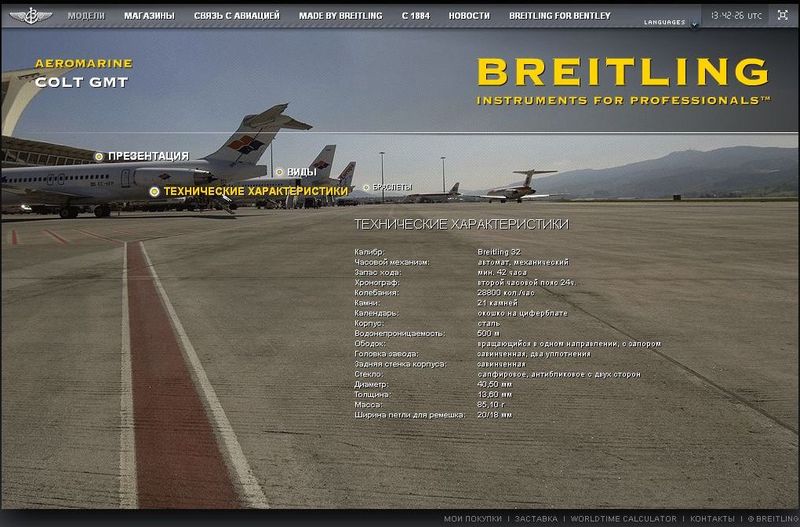The image size is (800, 527).
Task: Open the Made by Breitling menu
Action: [x=340, y=16]
